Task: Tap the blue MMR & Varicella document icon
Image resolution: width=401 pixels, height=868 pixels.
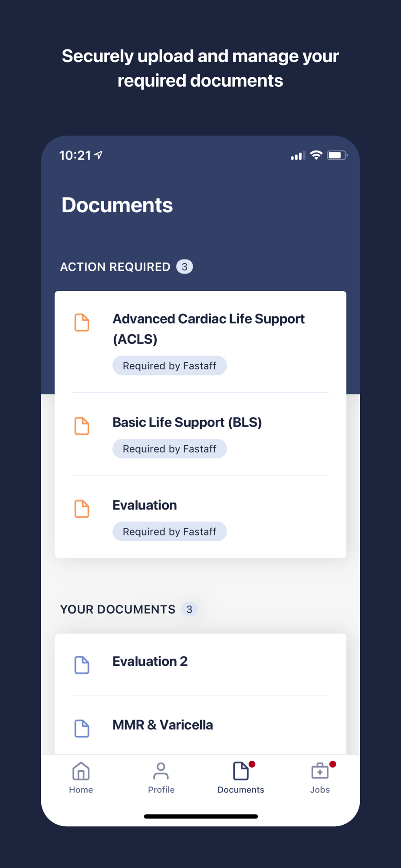Action: (82, 728)
